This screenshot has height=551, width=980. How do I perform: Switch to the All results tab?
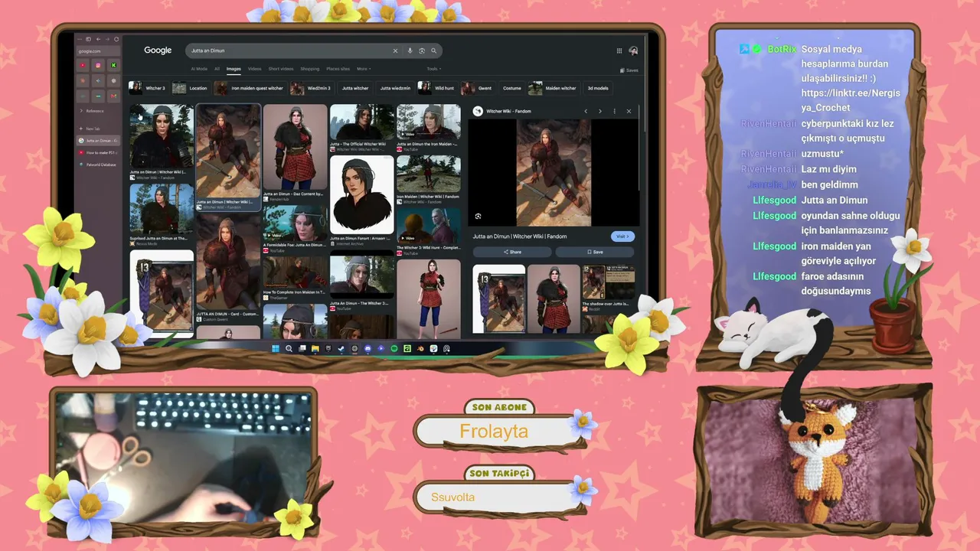point(217,69)
